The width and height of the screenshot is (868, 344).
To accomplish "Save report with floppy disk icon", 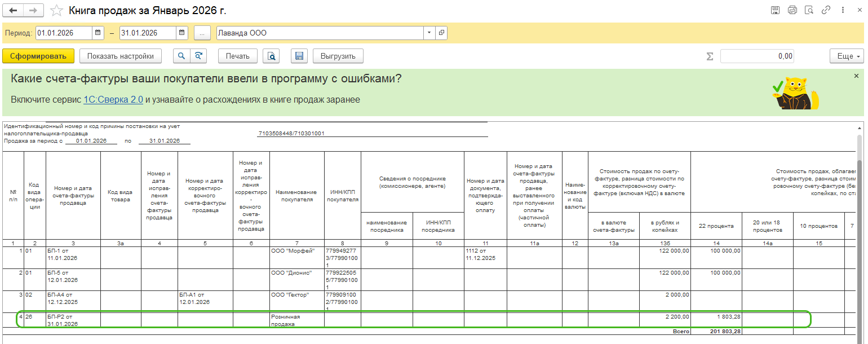I will click(299, 56).
